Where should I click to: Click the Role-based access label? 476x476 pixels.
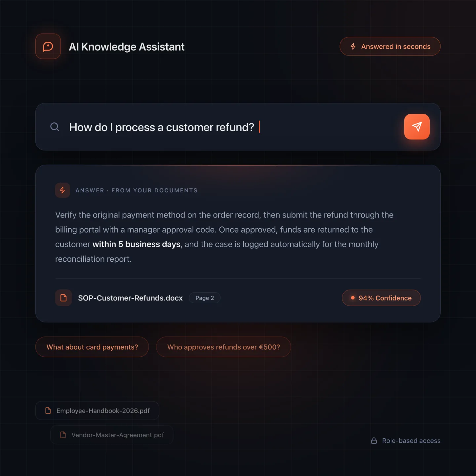411,441
